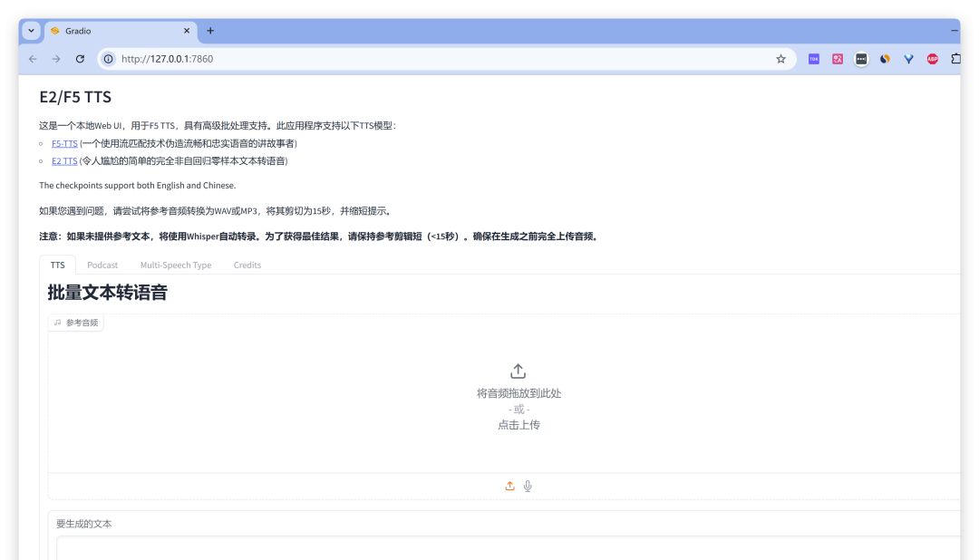Viewport: 979px width, 560px height.
Task: Open the browser extensions puzzle icon
Action: pyautogui.click(x=955, y=58)
